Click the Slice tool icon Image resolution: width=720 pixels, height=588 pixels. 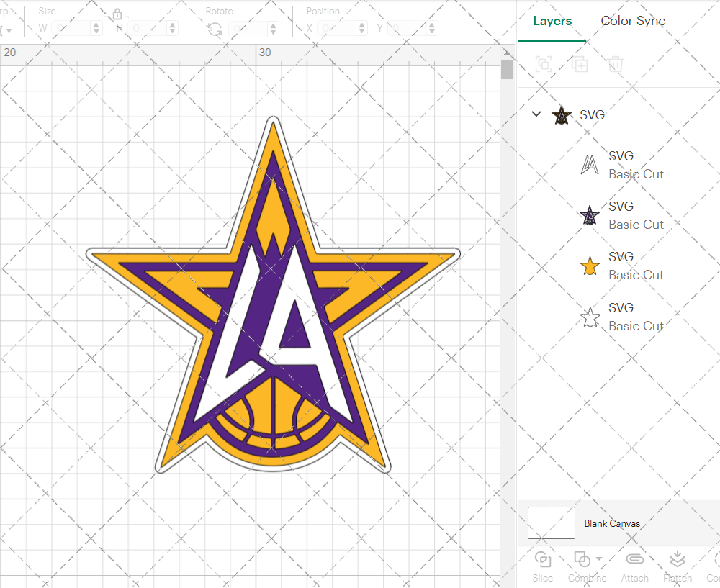click(543, 559)
